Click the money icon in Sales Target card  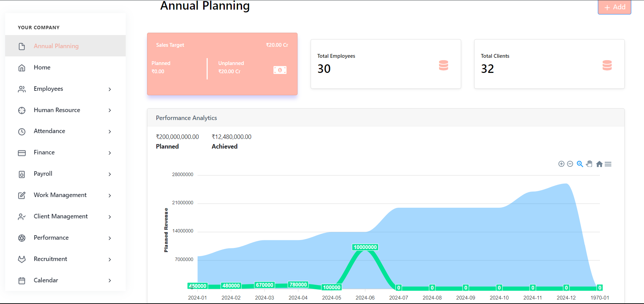[x=280, y=70]
